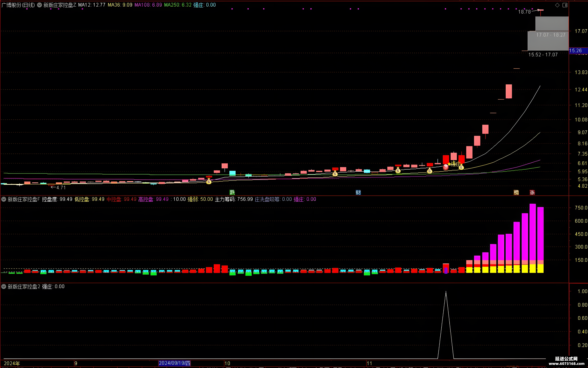Screen dimensions: 588x368
Task: Click the 延进公式网 website link
Action: coord(566,361)
